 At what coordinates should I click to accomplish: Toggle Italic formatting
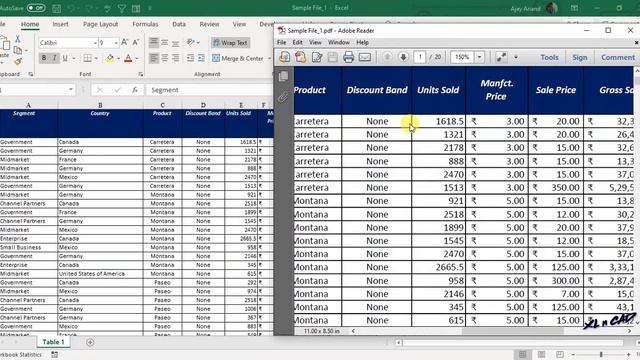click(54, 58)
